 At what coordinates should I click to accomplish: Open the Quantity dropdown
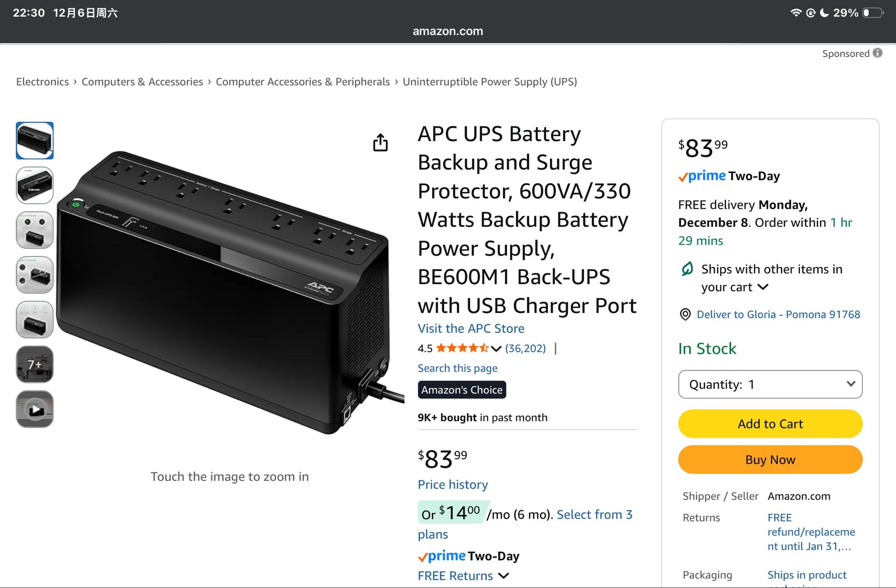click(770, 384)
